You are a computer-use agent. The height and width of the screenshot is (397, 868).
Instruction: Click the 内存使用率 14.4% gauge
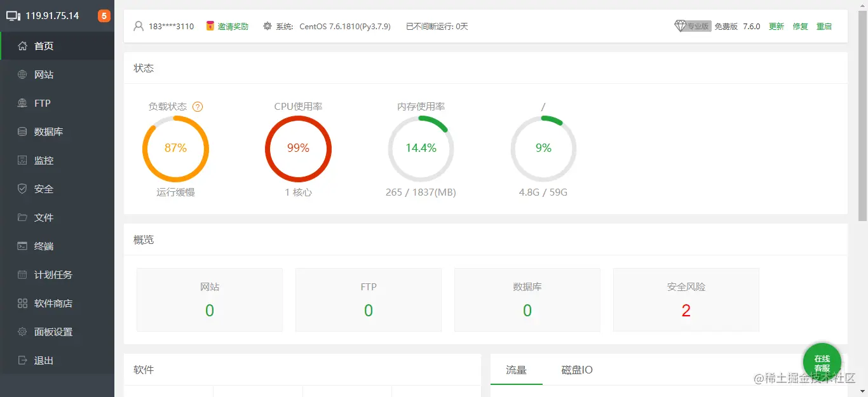421,149
